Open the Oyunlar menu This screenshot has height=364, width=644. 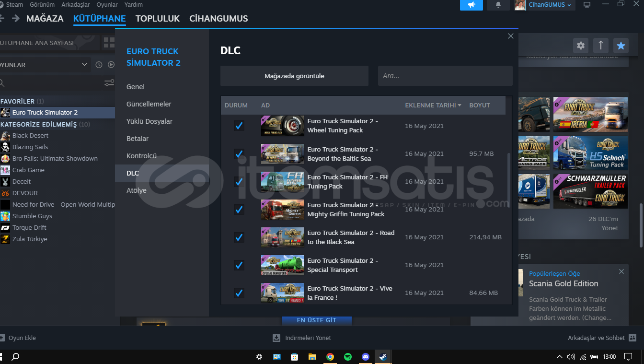tap(107, 5)
